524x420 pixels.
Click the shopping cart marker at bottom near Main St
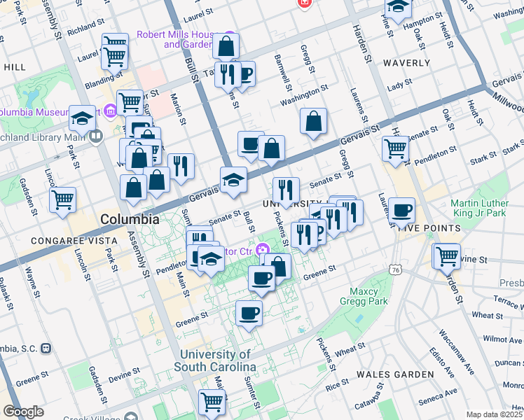pos(212,405)
